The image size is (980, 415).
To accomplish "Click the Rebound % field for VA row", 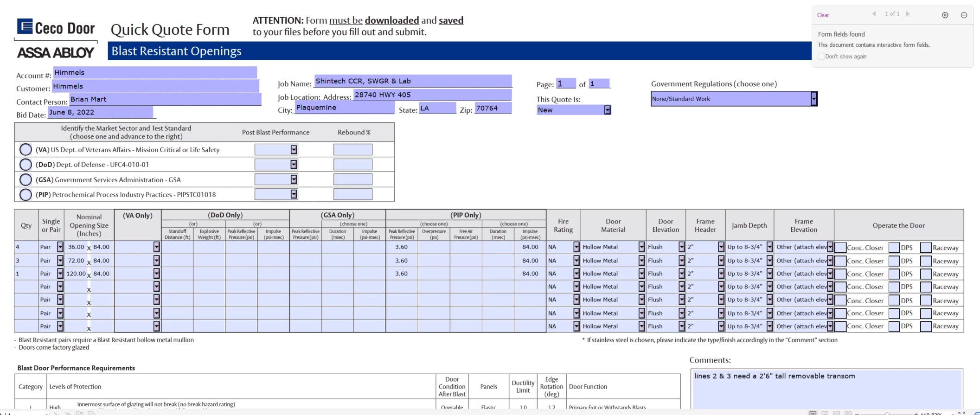I will pyautogui.click(x=353, y=149).
